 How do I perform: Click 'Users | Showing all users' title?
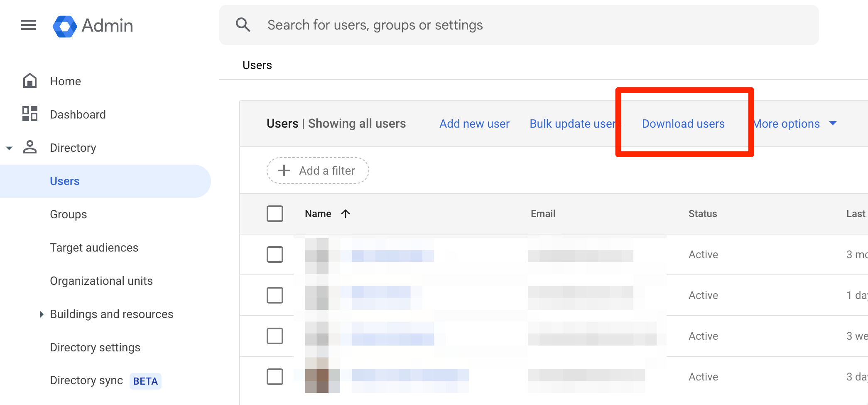336,123
